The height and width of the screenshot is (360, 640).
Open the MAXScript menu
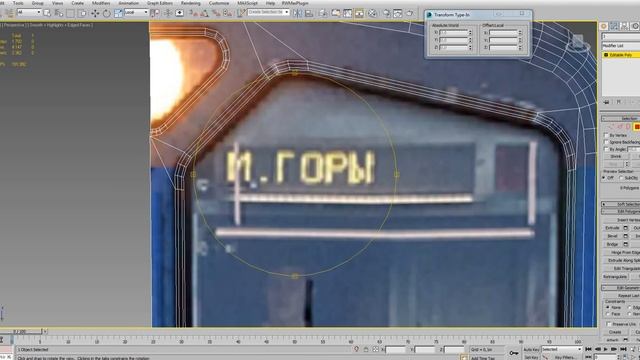point(247,3)
